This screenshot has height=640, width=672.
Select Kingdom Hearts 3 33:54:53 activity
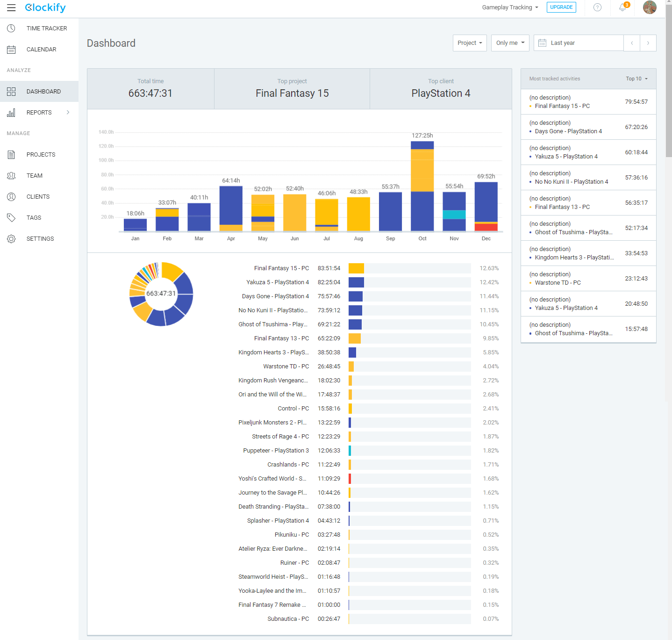[x=588, y=253]
